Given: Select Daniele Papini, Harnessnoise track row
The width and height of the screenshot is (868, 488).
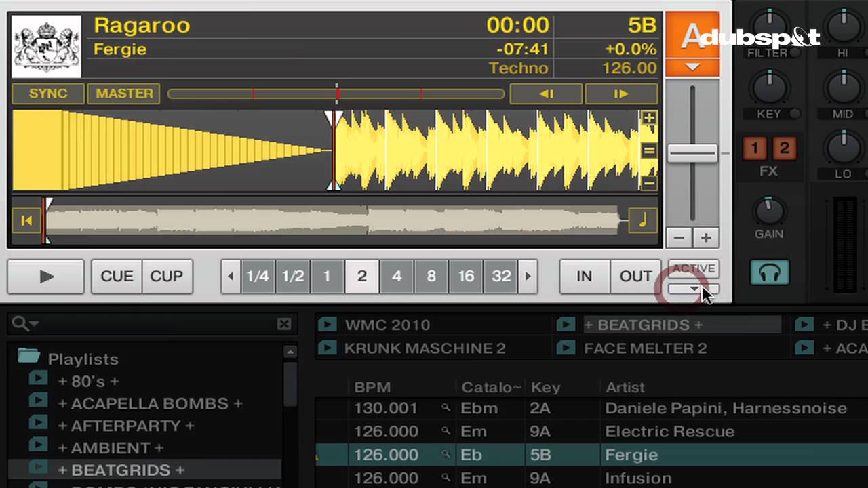Looking at the screenshot, I should (591, 408).
